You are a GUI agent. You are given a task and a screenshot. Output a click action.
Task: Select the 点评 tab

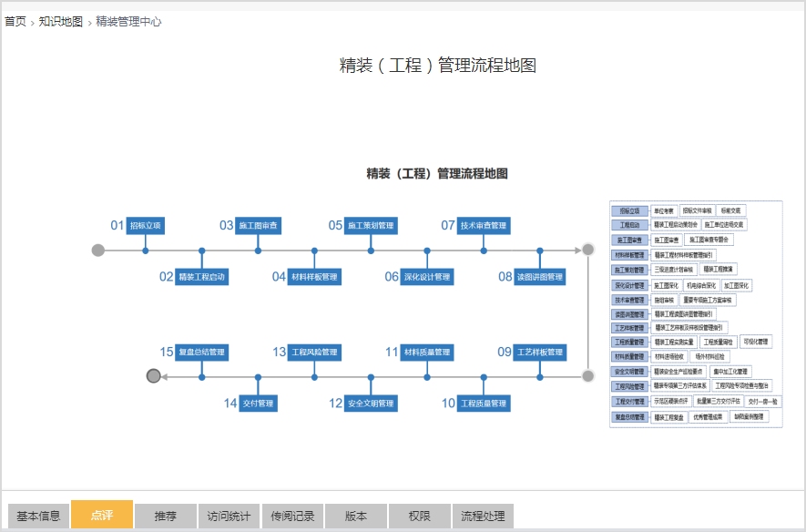tap(102, 516)
